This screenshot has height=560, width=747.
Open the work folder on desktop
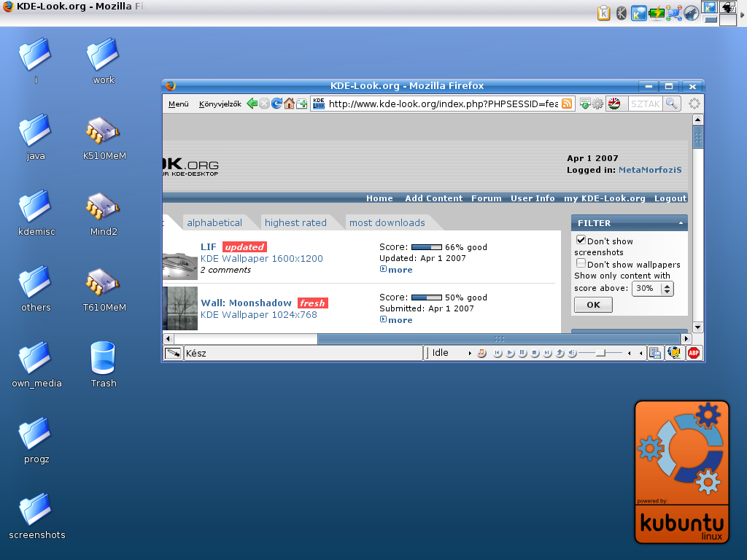(103, 62)
